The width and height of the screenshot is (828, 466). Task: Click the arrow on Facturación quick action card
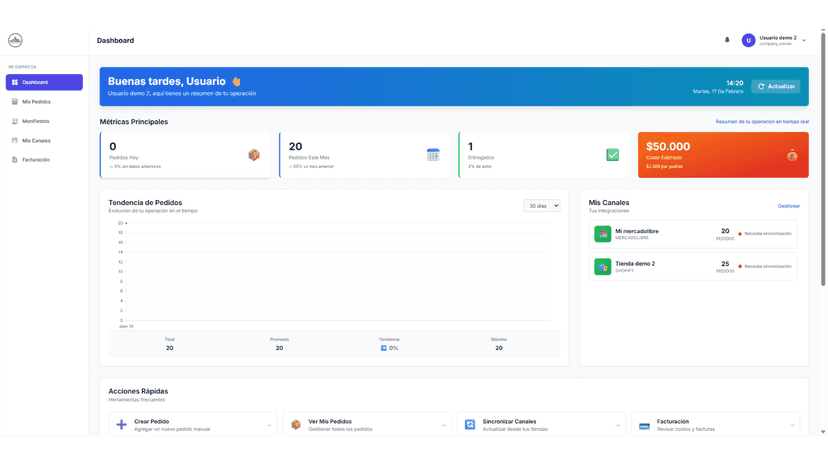(792, 425)
